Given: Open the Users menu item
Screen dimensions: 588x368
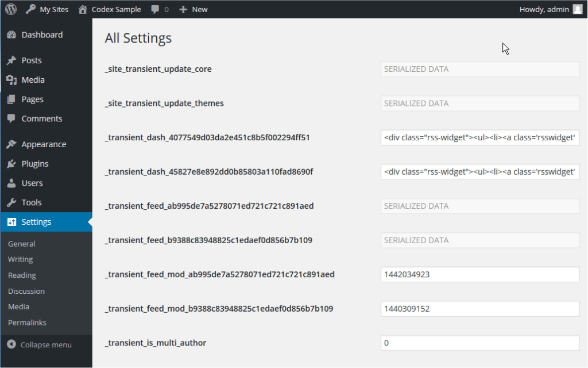Looking at the screenshot, I should 32,183.
